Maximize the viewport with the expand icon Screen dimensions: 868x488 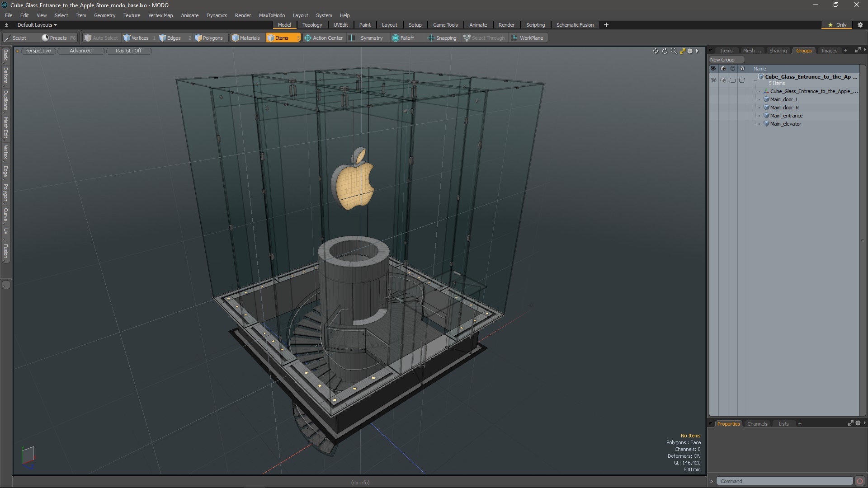pyautogui.click(x=682, y=51)
